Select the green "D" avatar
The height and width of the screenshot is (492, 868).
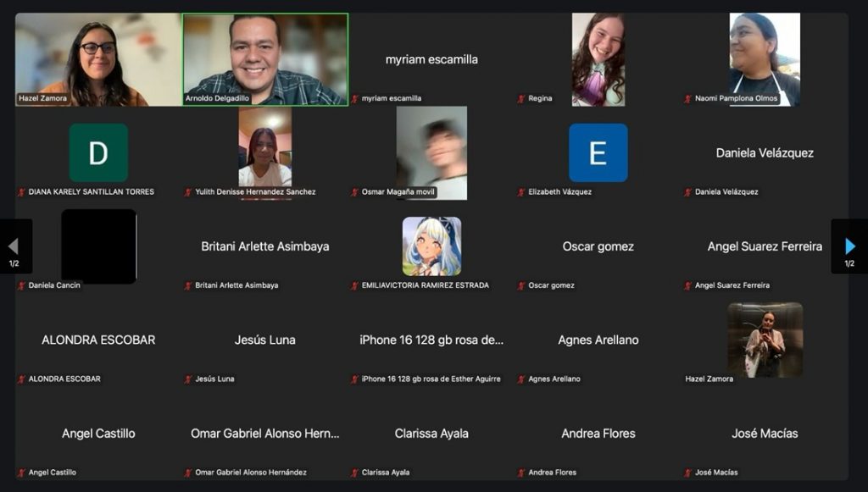tap(98, 153)
